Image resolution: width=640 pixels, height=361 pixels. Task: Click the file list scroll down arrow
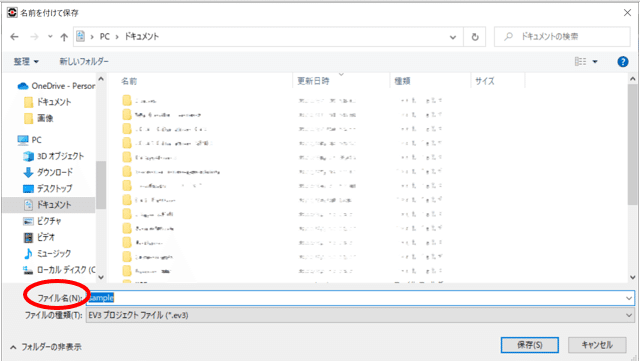click(x=633, y=277)
